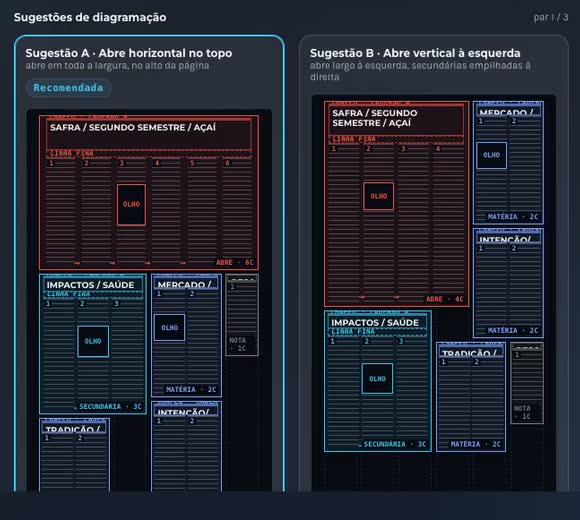Click the red OLHO box in Sugestão A

[131, 205]
